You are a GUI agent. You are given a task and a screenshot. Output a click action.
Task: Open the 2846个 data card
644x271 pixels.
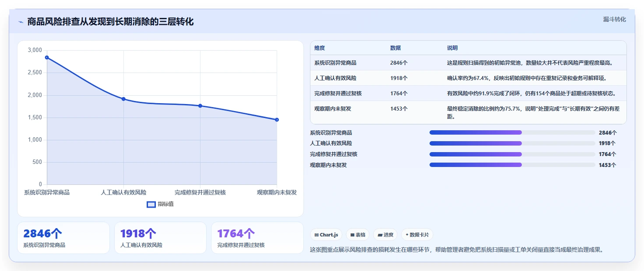point(63,238)
